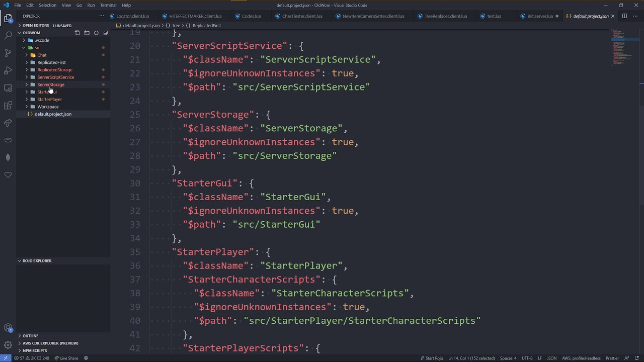Open the Selection menu
Image resolution: width=644 pixels, height=362 pixels.
tap(48, 5)
